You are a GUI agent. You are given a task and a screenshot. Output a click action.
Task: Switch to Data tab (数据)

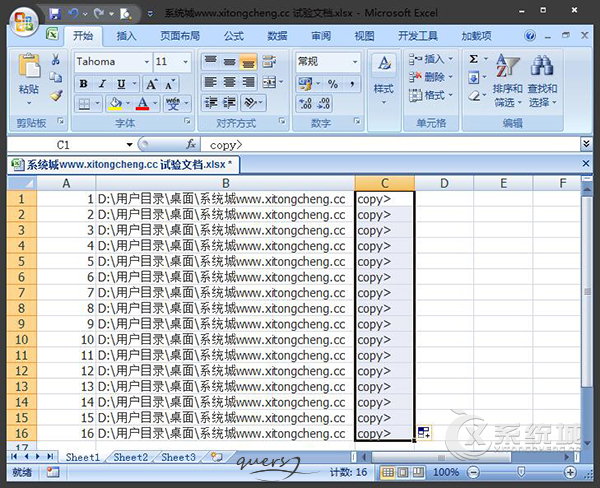(277, 36)
